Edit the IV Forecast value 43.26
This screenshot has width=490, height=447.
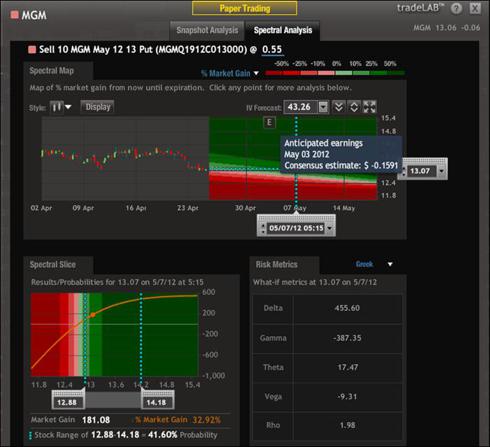click(x=301, y=107)
